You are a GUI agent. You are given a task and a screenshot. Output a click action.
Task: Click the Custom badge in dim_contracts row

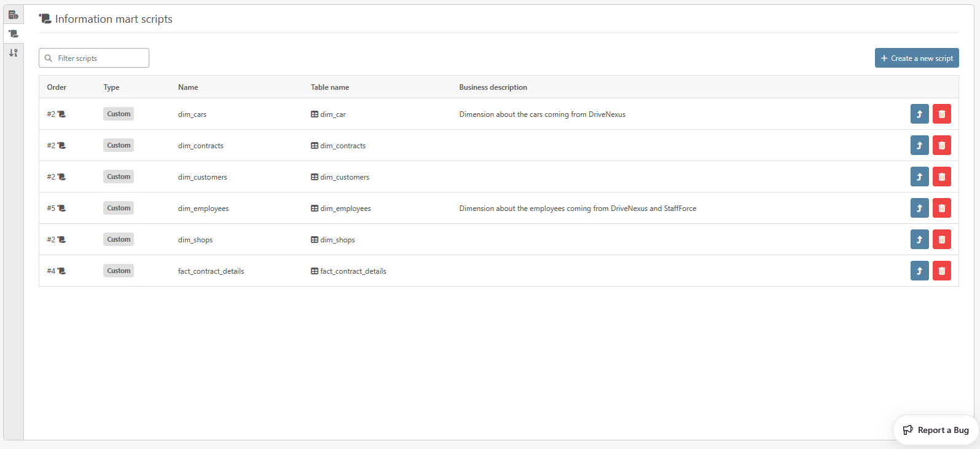119,146
